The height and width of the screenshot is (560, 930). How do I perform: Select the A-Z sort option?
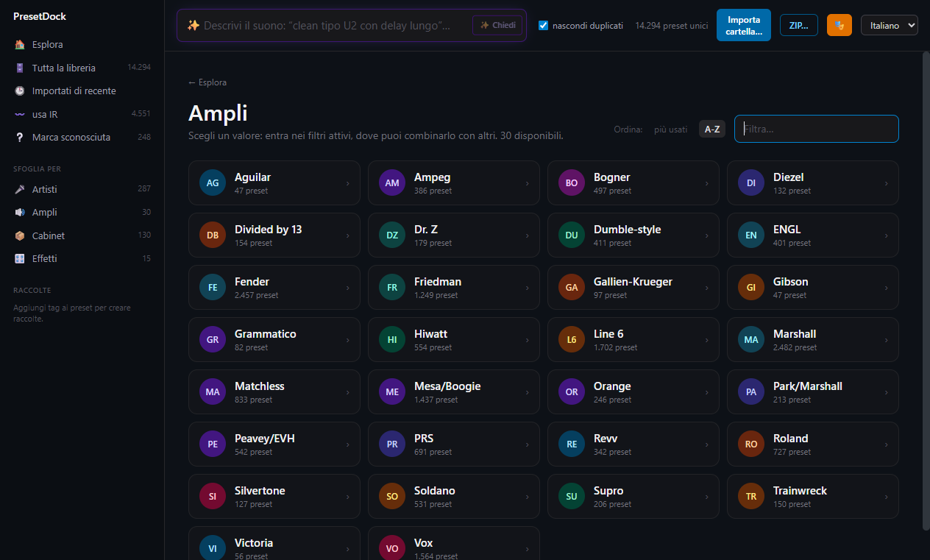[712, 130]
